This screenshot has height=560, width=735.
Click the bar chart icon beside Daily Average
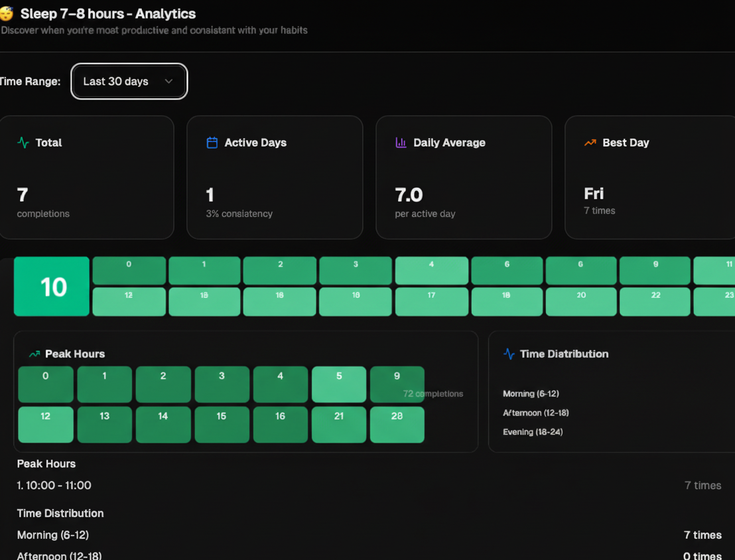[x=399, y=142]
